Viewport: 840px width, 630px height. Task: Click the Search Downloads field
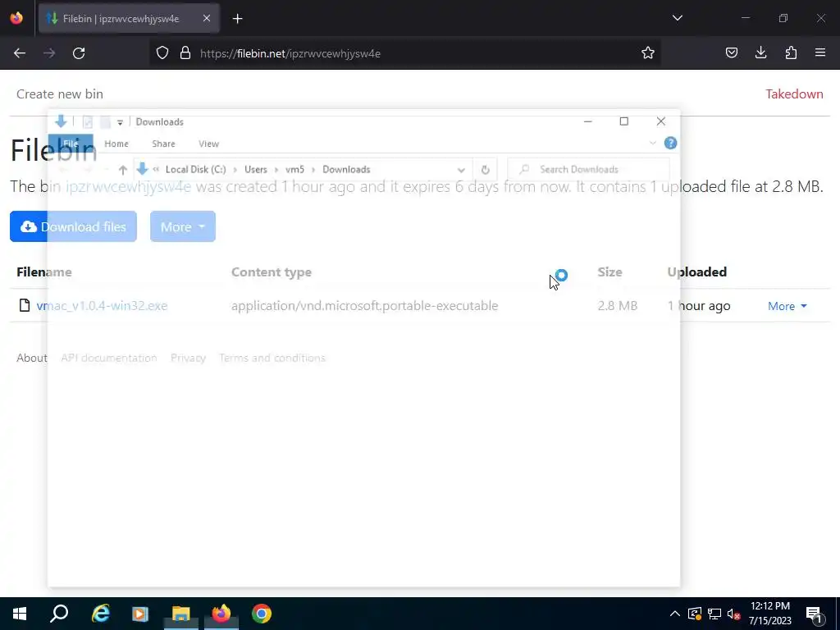click(588, 169)
